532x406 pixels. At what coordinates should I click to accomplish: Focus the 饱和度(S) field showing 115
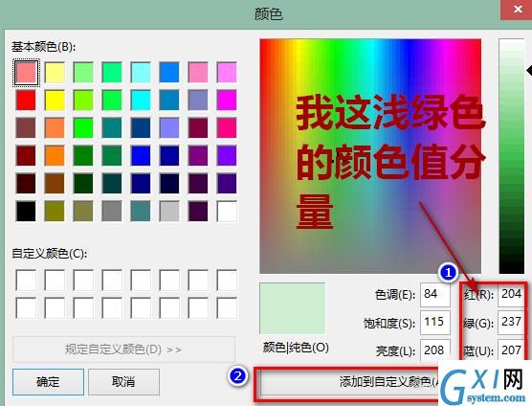(435, 322)
